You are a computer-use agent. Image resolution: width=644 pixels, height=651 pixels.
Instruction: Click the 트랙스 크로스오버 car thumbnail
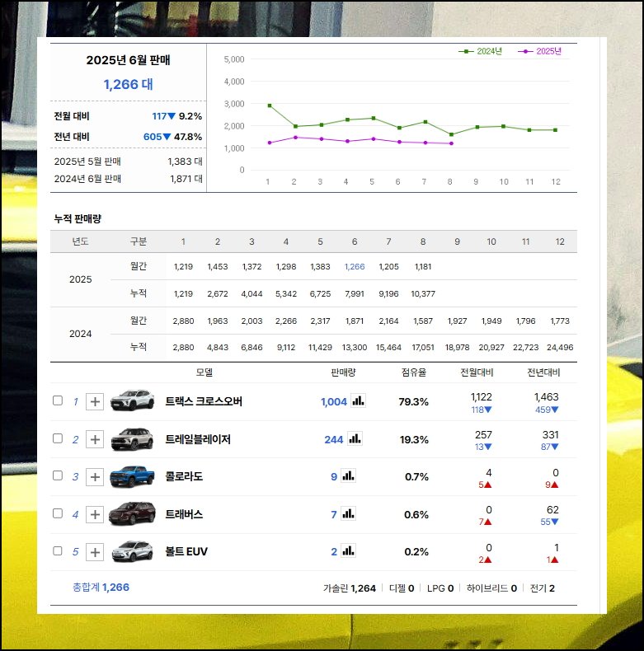(132, 400)
